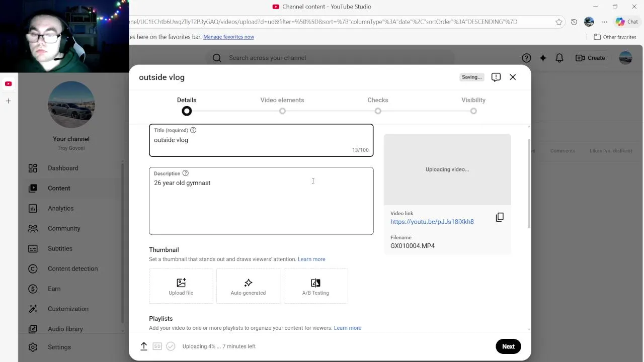
Task: Open Copilot Chat in browser toolbar
Action: pyautogui.click(x=627, y=22)
